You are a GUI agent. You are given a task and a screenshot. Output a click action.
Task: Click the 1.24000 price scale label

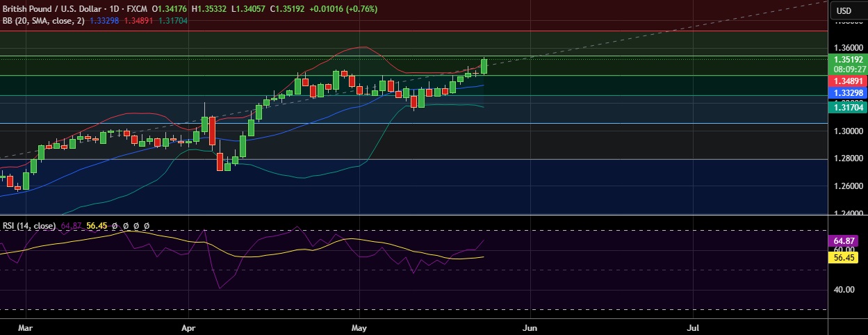coord(849,213)
